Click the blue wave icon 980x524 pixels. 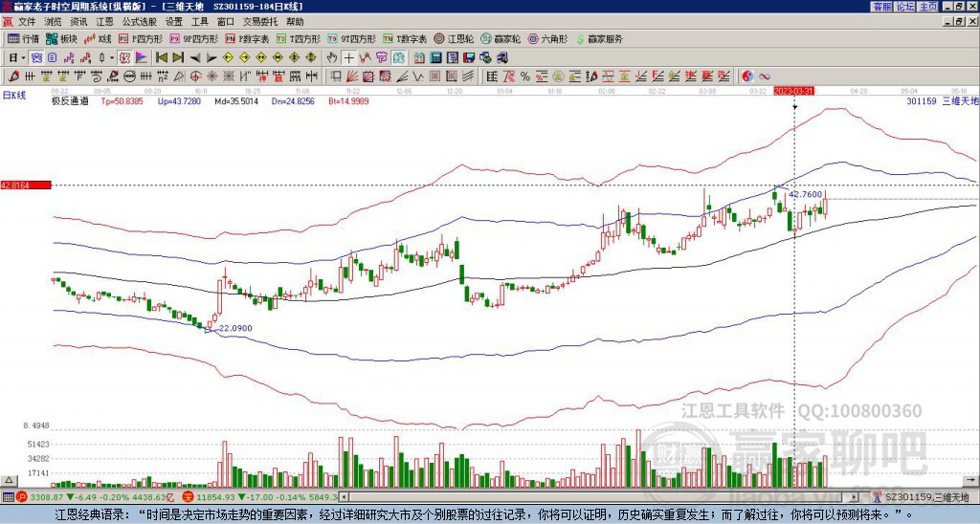click(765, 76)
